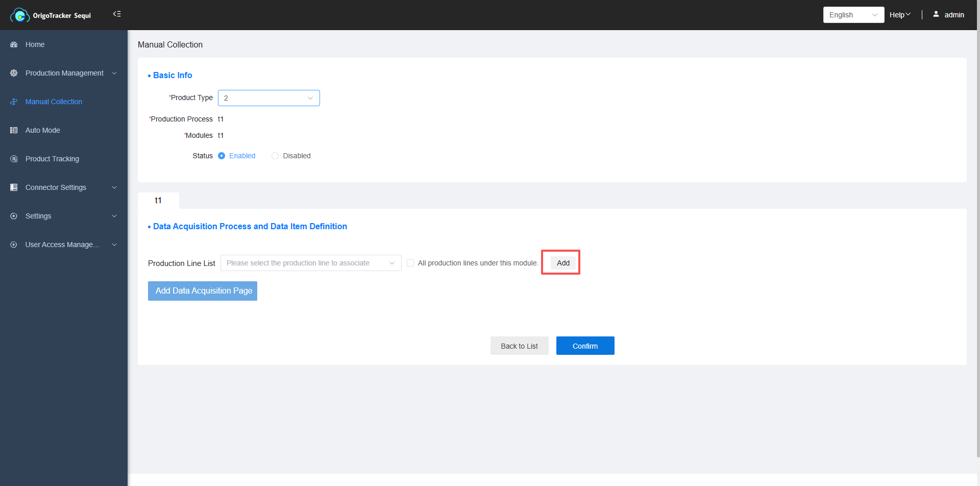Collapse the sidebar using the fold icon
This screenshot has width=980, height=486.
pos(117,14)
